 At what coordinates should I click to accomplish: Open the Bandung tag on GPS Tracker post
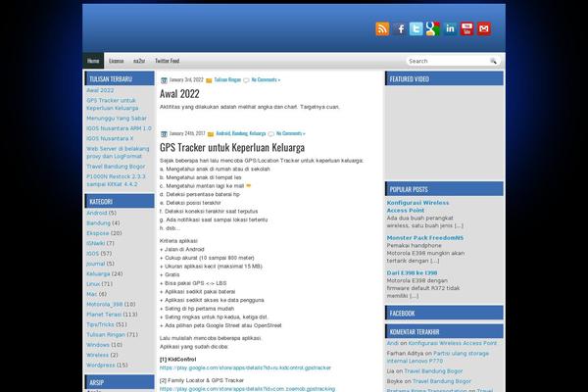(x=240, y=133)
